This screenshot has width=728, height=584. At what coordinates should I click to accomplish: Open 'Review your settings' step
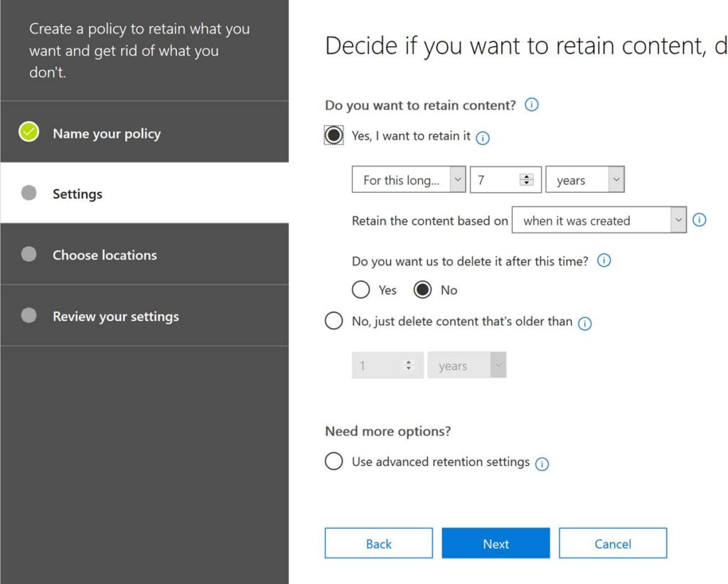click(144, 315)
